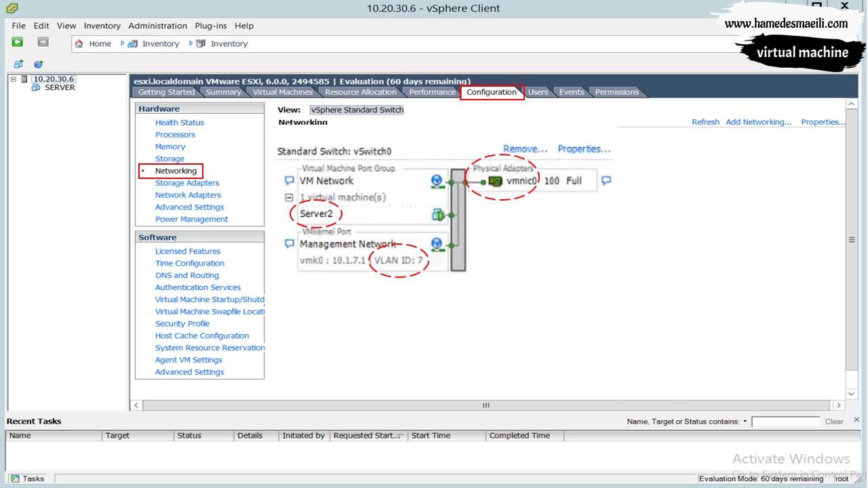Open the Home breadcrumb dropdown arrow
Screen dimensions: 868x488
pos(123,43)
